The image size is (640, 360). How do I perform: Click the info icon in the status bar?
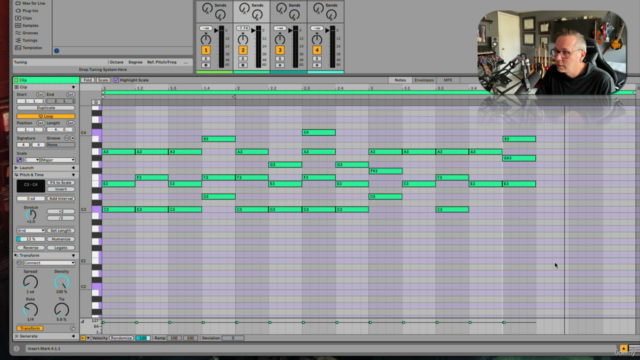coord(17,349)
